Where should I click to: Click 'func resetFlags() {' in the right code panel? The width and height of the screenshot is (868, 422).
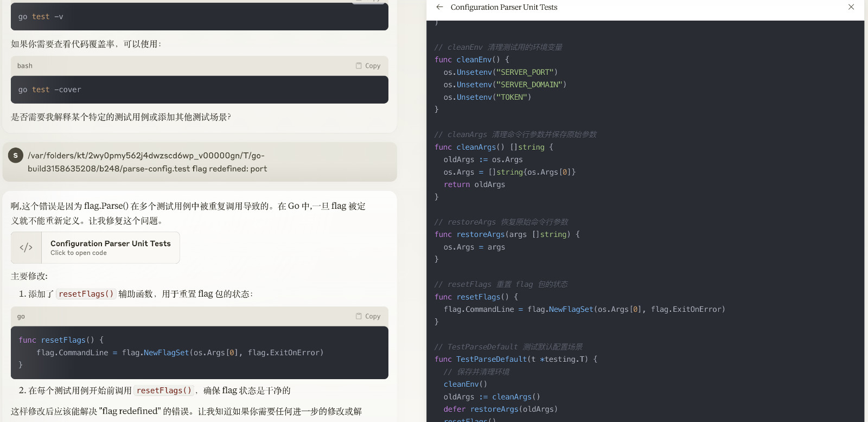click(x=476, y=297)
